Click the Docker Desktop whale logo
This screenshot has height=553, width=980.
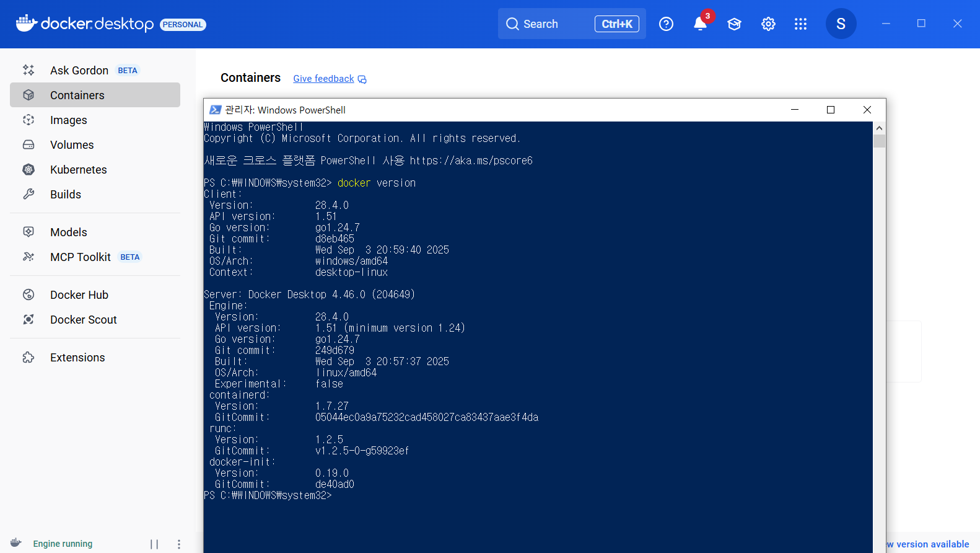(x=27, y=23)
